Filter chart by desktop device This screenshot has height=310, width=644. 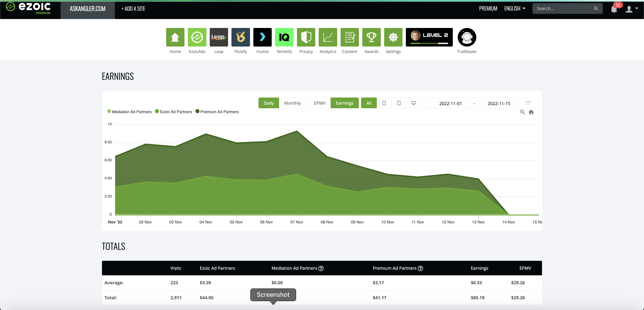(x=413, y=103)
